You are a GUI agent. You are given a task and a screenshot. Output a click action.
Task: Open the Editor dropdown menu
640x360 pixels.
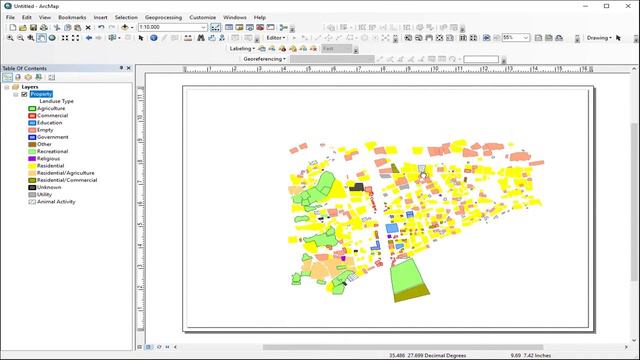(x=276, y=38)
